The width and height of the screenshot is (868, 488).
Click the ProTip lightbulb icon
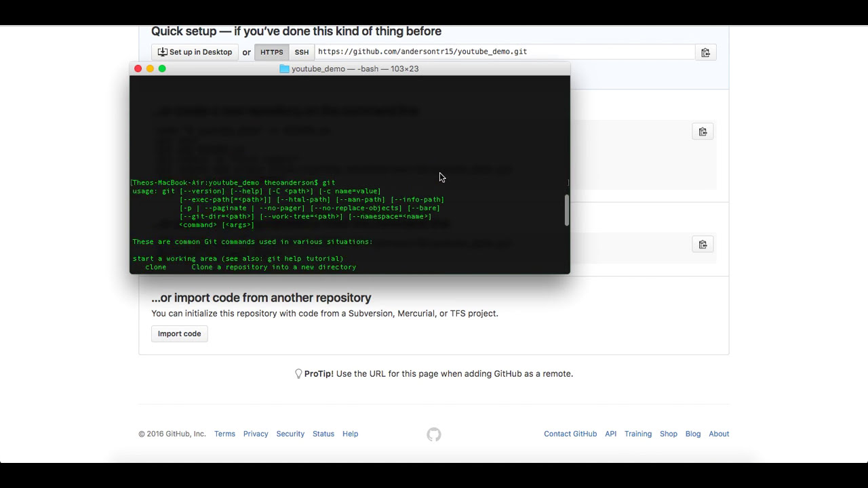pyautogui.click(x=298, y=373)
